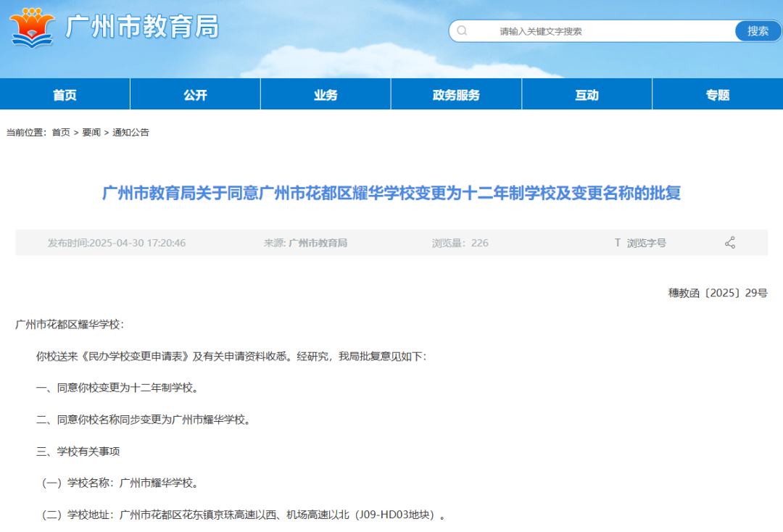Click the "T" font size icon
The height and width of the screenshot is (532, 783).
click(617, 243)
